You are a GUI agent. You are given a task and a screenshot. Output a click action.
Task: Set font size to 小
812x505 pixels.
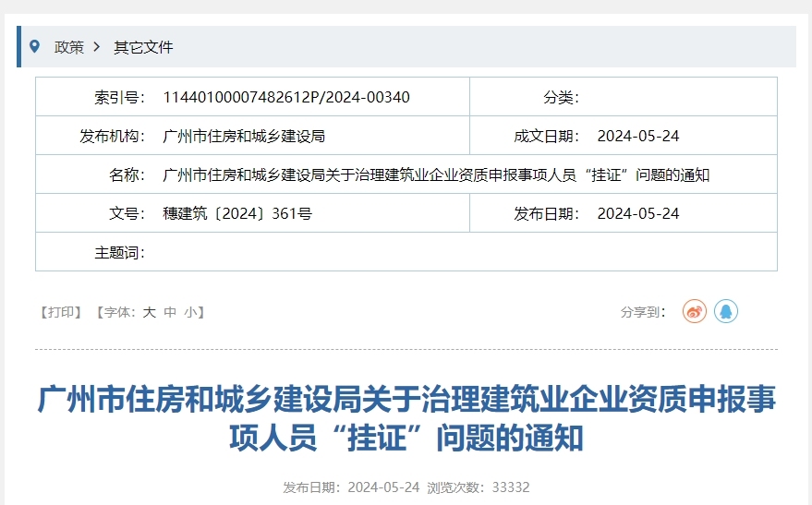click(x=190, y=312)
